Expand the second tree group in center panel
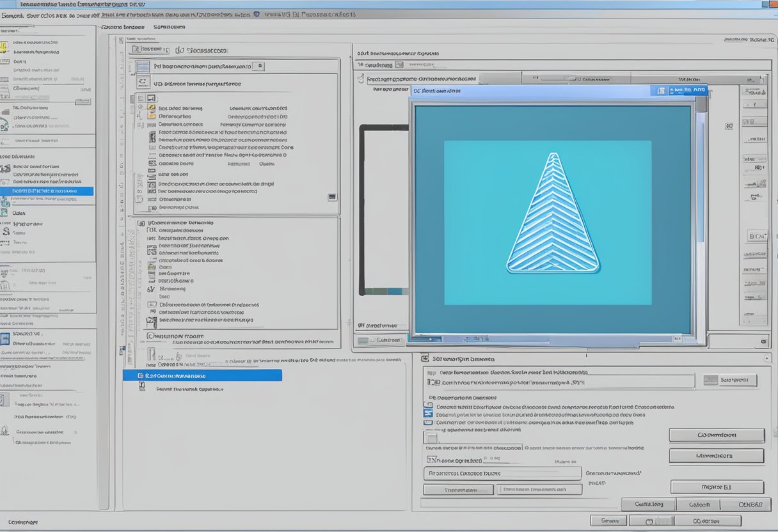778x532 pixels. coord(141,223)
